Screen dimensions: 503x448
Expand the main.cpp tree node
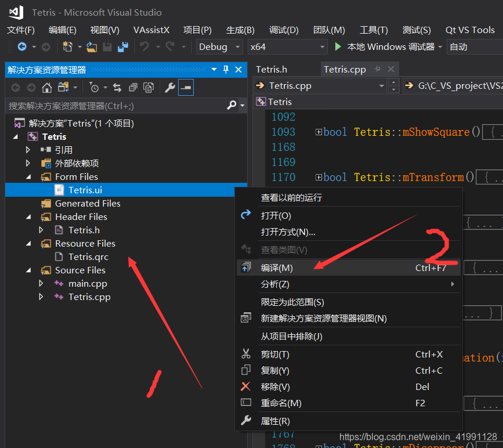[x=41, y=283]
